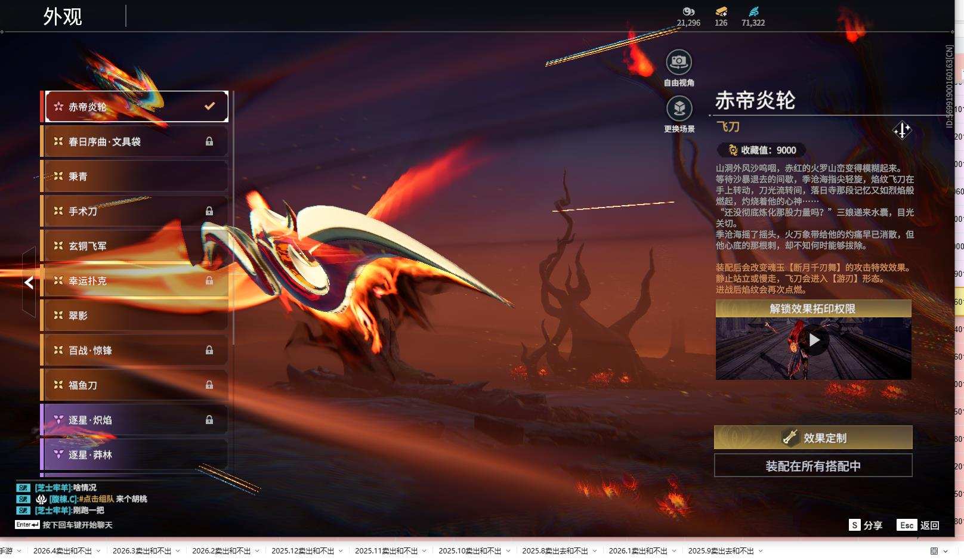
Task: Open dropdown arrow of 2026.1卖出和不出 sheet tab
Action: pos(674,551)
